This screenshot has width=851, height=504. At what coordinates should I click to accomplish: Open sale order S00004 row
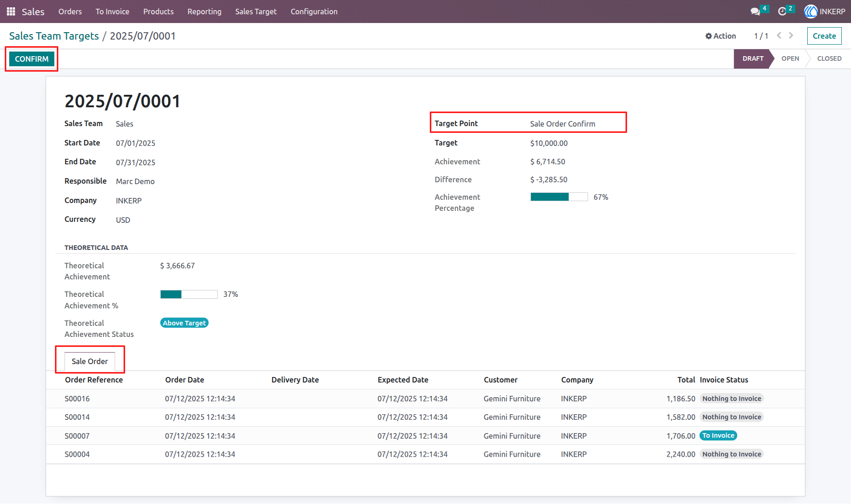425,454
